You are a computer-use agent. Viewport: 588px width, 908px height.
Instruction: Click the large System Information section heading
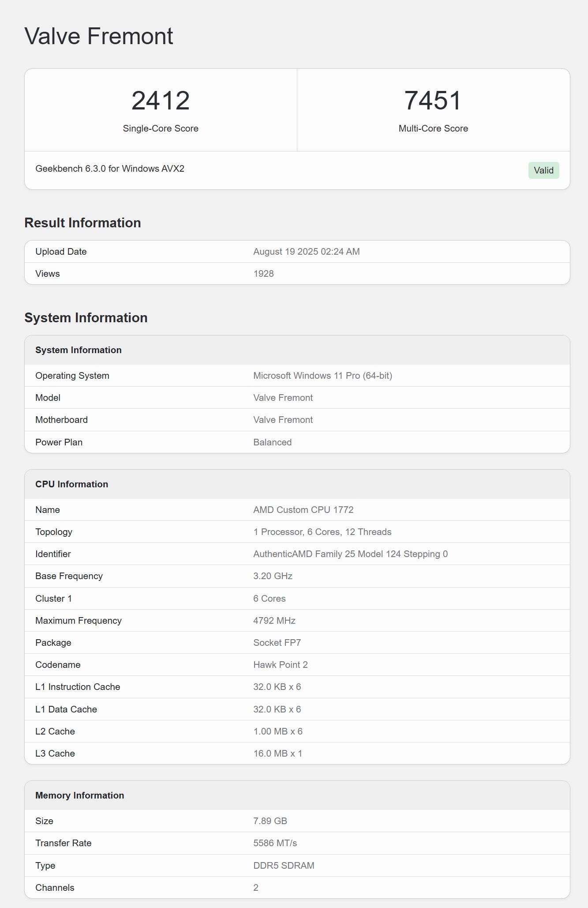pos(86,318)
